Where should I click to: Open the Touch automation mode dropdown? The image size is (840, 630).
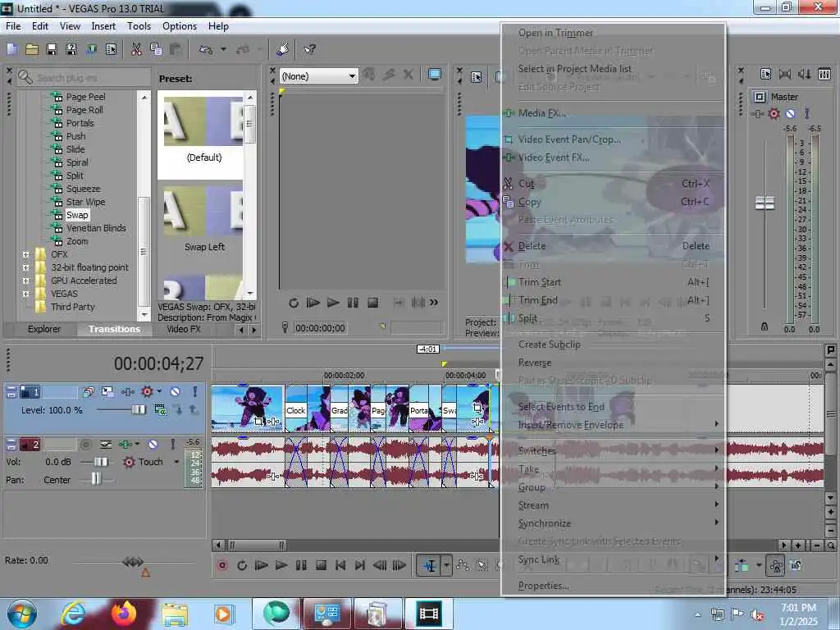point(176,462)
